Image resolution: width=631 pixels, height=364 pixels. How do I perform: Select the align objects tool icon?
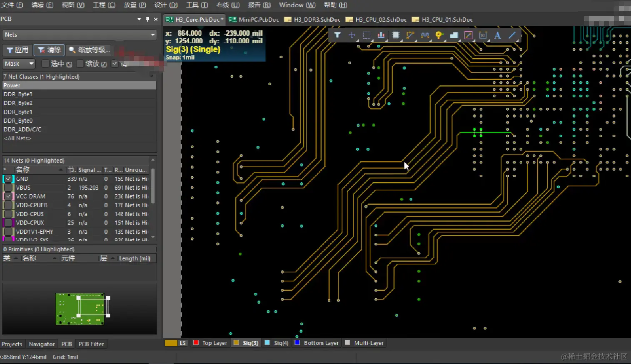381,35
